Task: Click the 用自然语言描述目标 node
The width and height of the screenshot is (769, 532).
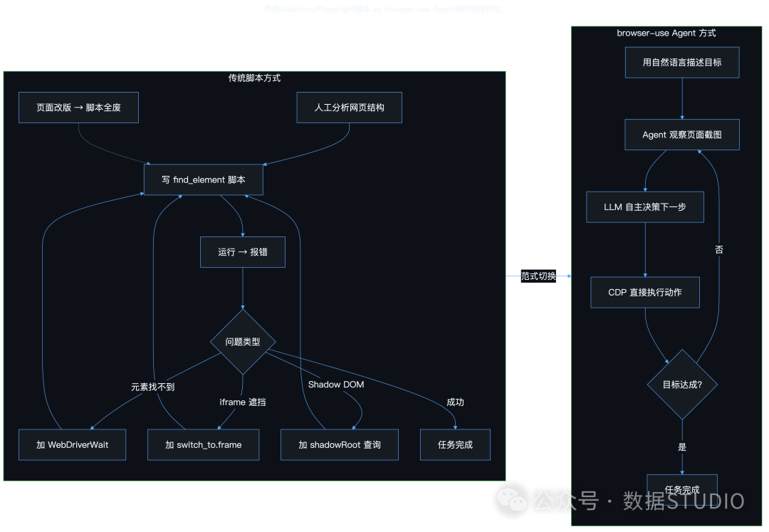Action: pyautogui.click(x=682, y=62)
